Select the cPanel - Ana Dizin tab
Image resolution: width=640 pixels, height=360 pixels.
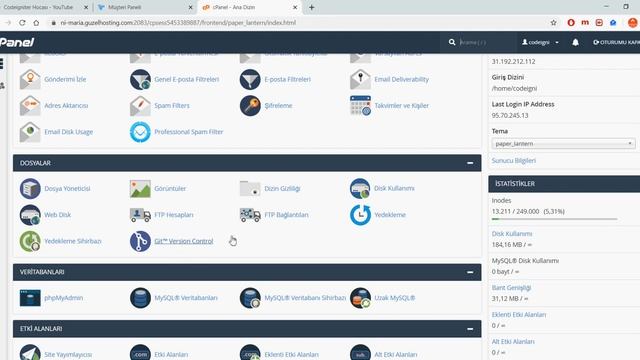point(249,7)
